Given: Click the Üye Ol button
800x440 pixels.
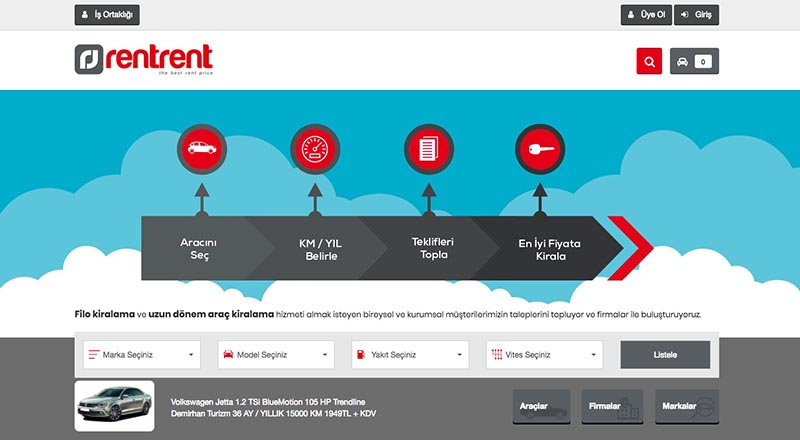Looking at the screenshot, I should (645, 15).
